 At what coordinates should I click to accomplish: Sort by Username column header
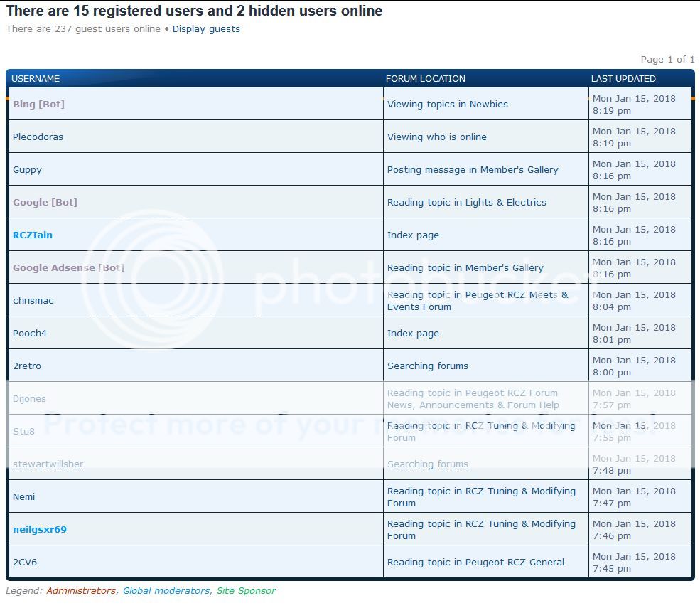[x=36, y=79]
